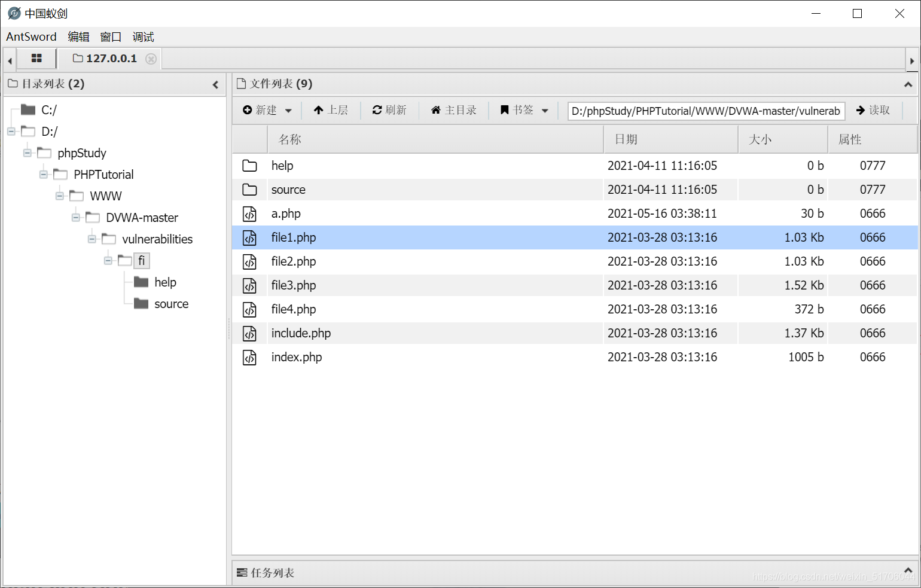921x588 pixels.
Task: Click the a.php file icon
Action: coord(249,214)
